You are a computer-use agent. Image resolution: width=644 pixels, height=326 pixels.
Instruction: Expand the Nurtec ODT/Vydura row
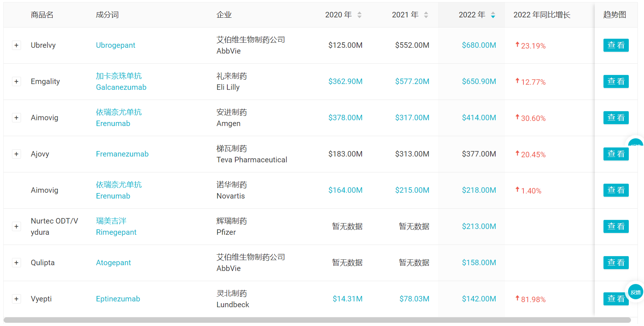point(16,226)
